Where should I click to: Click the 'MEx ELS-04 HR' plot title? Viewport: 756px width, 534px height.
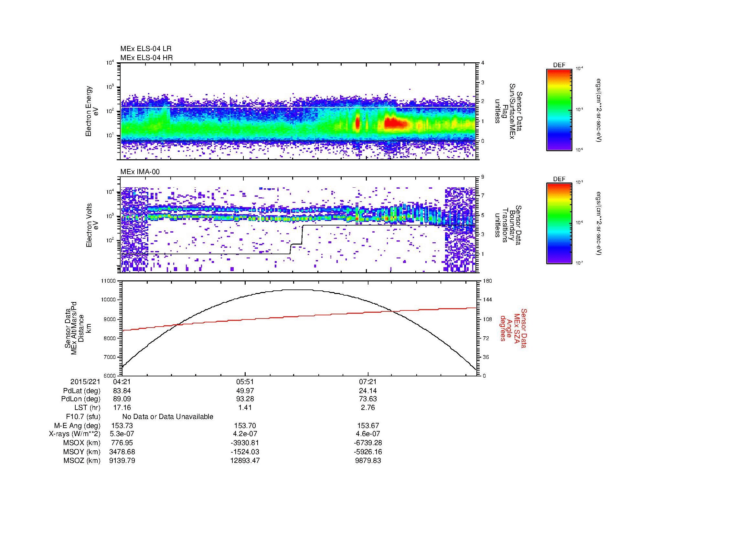click(x=146, y=58)
